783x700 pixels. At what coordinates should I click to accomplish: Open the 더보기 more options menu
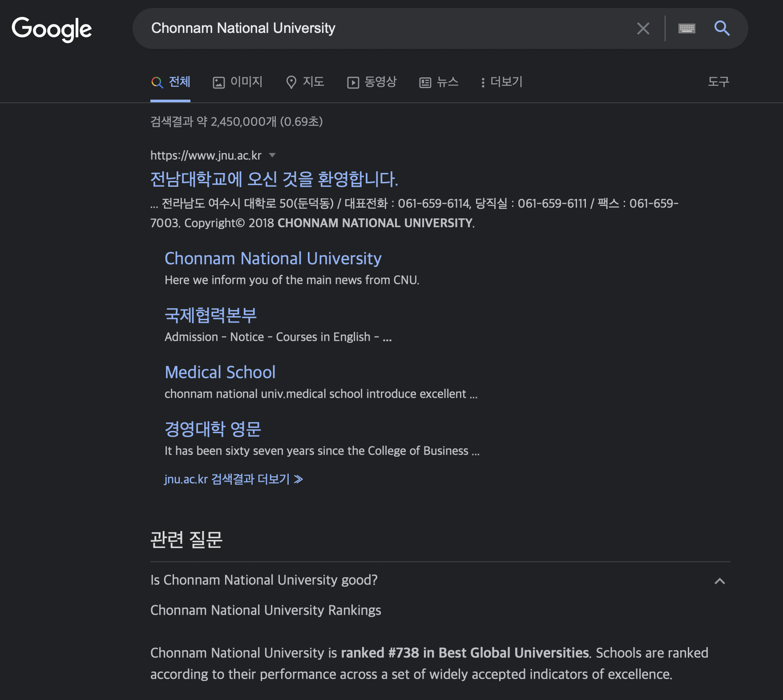coord(502,82)
